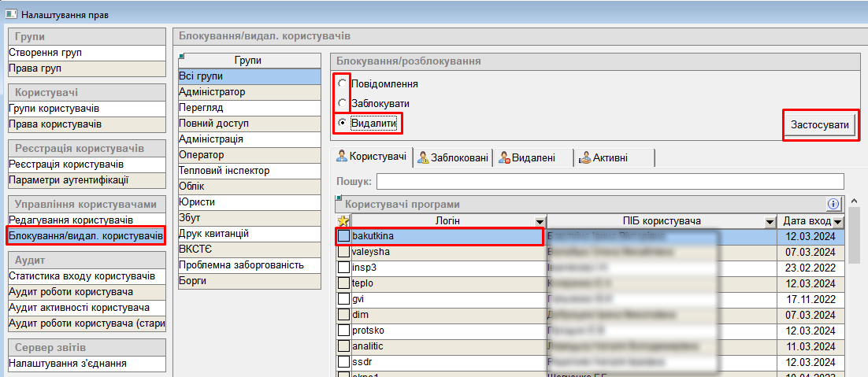Open the Логін column filter dropdown
The height and width of the screenshot is (377, 868).
tap(539, 222)
